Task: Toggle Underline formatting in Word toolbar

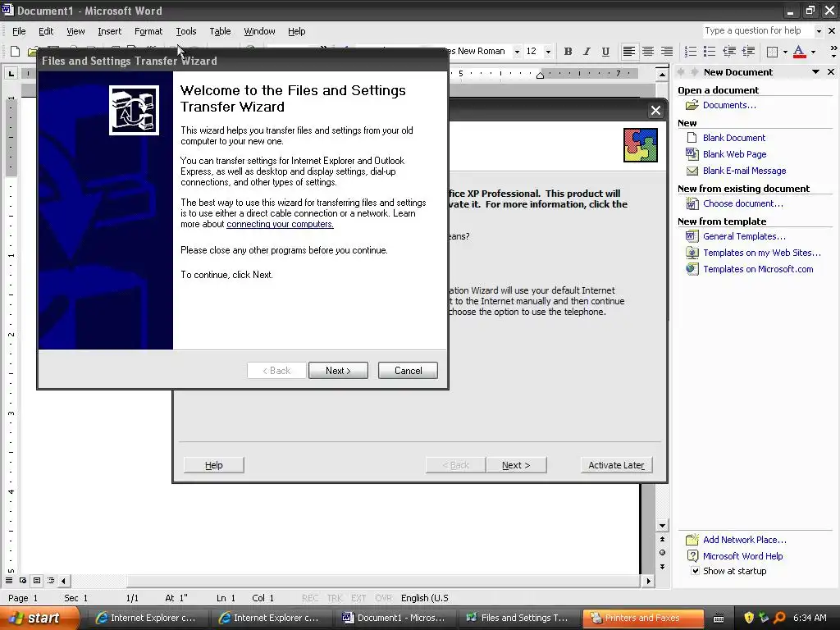Action: tap(605, 52)
